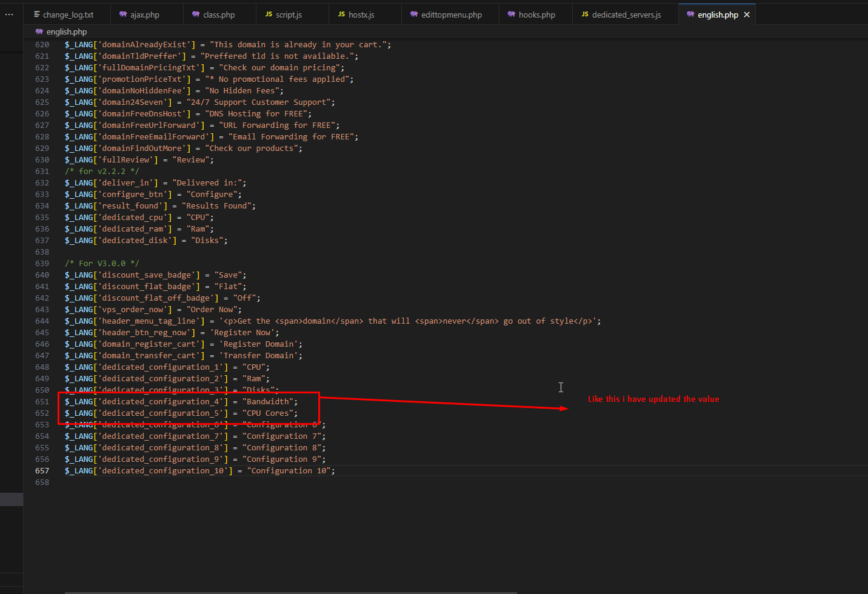Click the english.php breadcrumb label

pos(67,32)
